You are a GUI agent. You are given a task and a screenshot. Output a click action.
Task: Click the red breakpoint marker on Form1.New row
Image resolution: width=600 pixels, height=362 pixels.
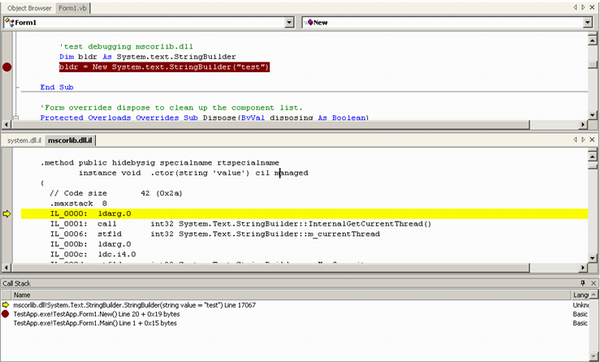[x=5, y=314]
